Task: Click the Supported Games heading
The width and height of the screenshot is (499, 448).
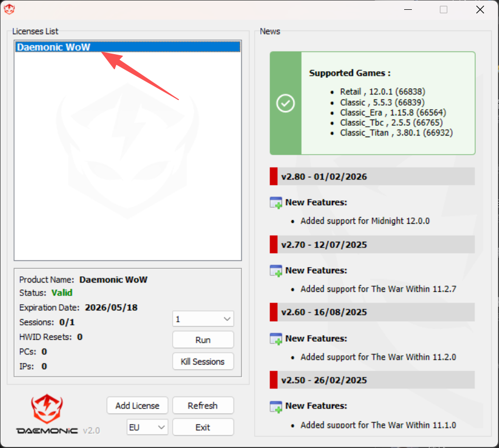Action: [350, 73]
